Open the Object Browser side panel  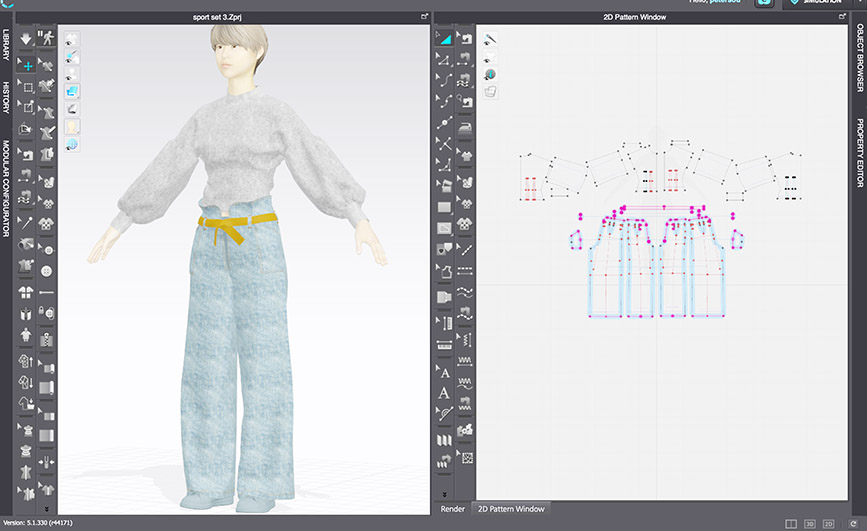pyautogui.click(x=858, y=58)
